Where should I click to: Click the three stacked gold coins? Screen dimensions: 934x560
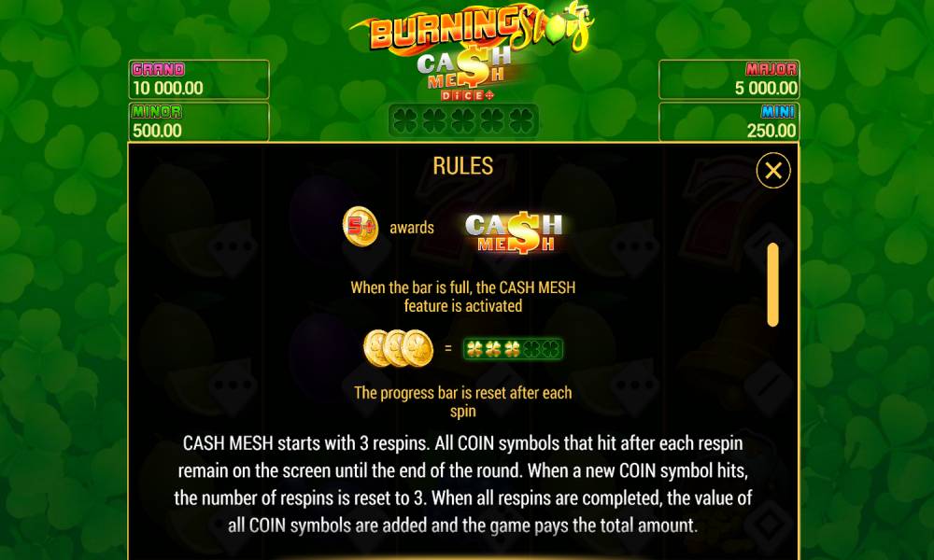399,348
